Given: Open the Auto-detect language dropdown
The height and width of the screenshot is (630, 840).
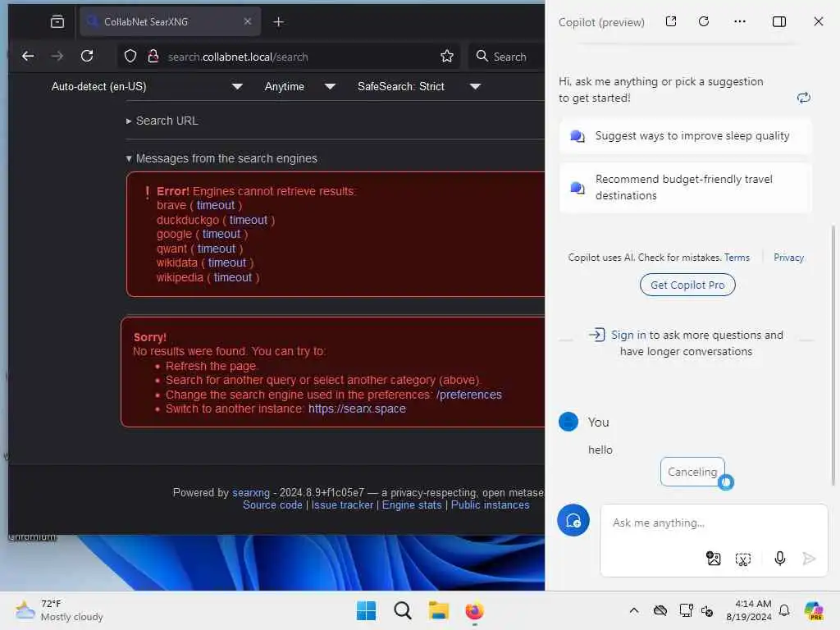Looking at the screenshot, I should click(147, 86).
